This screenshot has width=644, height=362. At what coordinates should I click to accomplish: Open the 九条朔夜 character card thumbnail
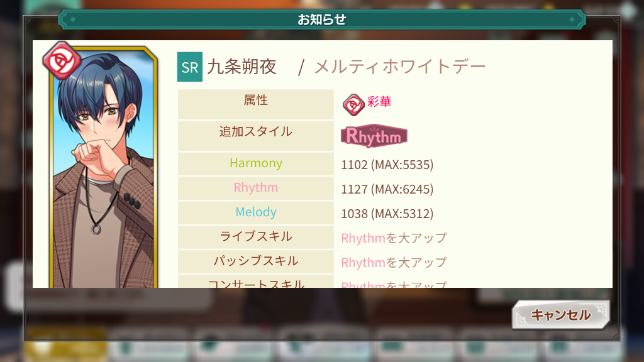click(x=104, y=167)
